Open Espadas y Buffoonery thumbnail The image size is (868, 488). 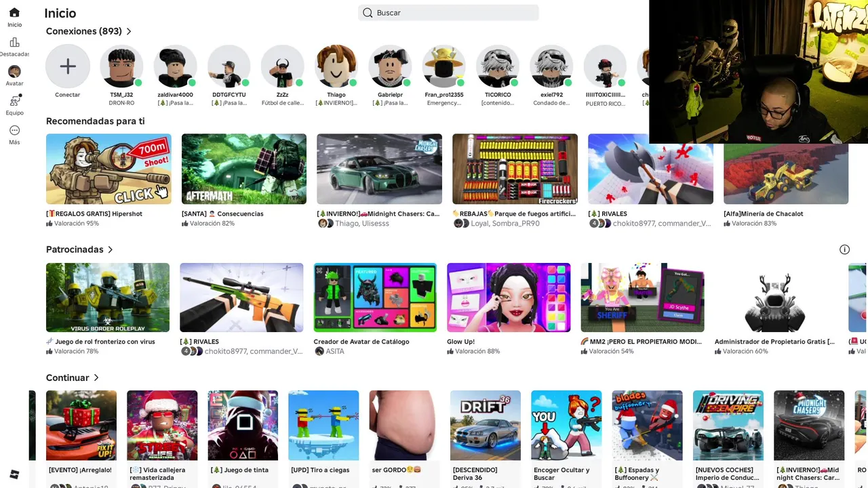point(647,426)
